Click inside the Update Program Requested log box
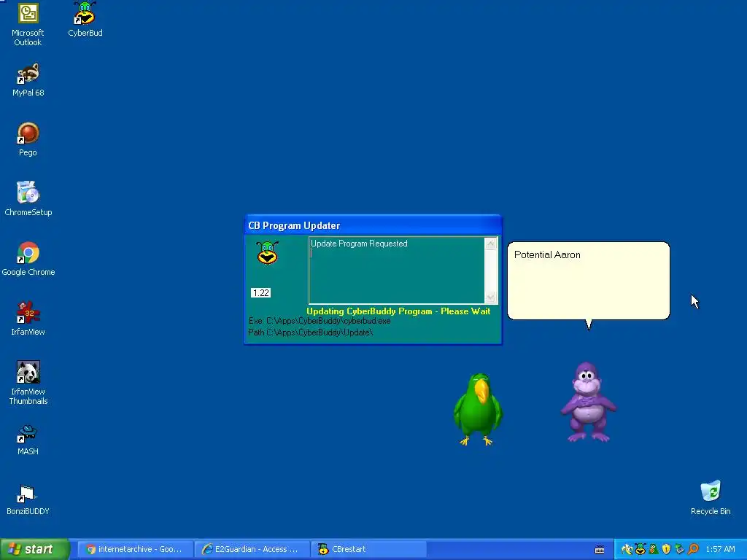This screenshot has height=560, width=747. [396, 270]
